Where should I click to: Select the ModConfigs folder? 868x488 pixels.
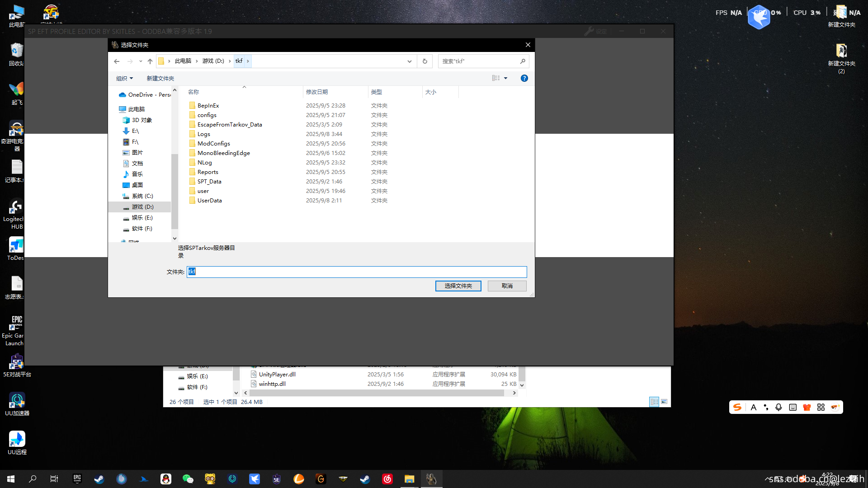(x=213, y=143)
